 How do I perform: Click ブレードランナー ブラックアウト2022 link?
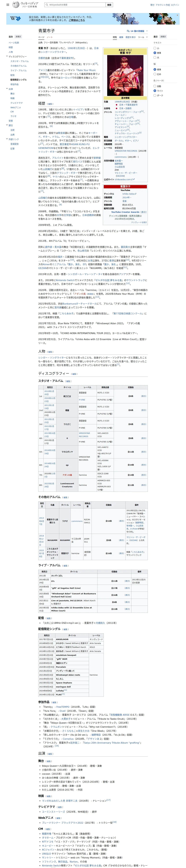click(x=62, y=823)
